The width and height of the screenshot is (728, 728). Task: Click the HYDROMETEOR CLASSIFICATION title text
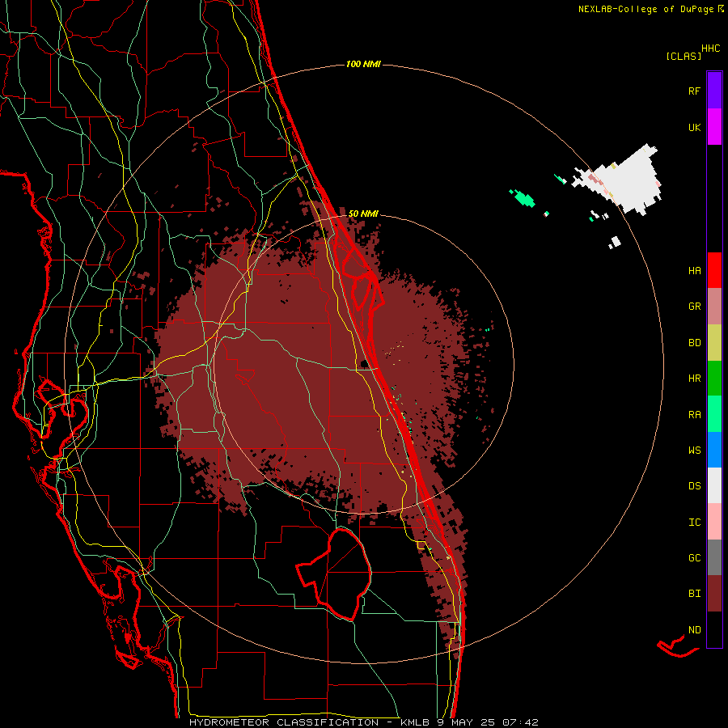click(284, 722)
